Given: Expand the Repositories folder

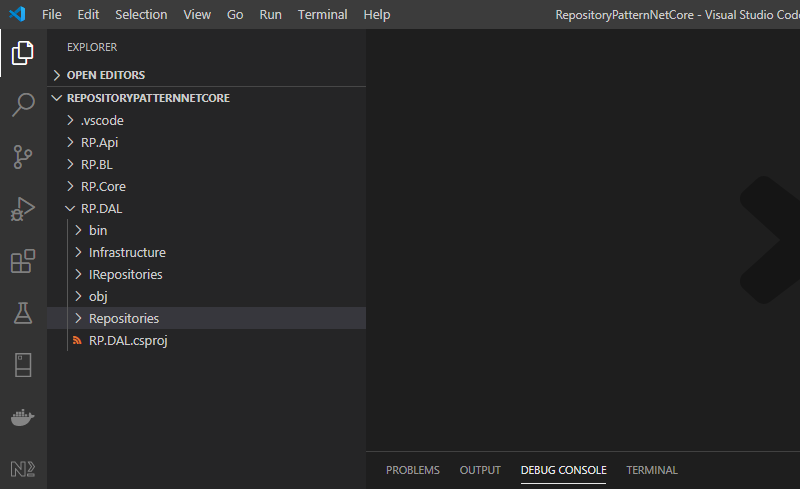Looking at the screenshot, I should click(x=123, y=318).
